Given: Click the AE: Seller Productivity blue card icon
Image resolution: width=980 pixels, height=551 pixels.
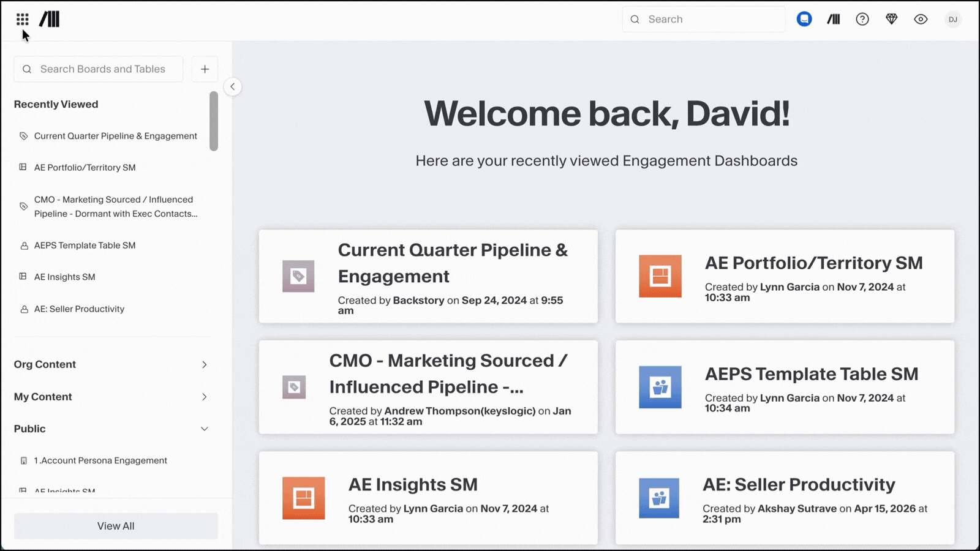Looking at the screenshot, I should 659,498.
